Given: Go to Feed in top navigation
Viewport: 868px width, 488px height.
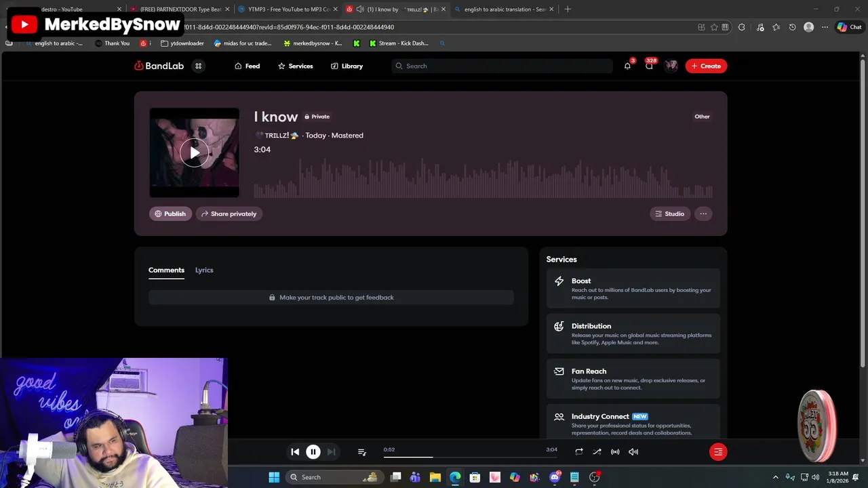Looking at the screenshot, I should point(247,66).
